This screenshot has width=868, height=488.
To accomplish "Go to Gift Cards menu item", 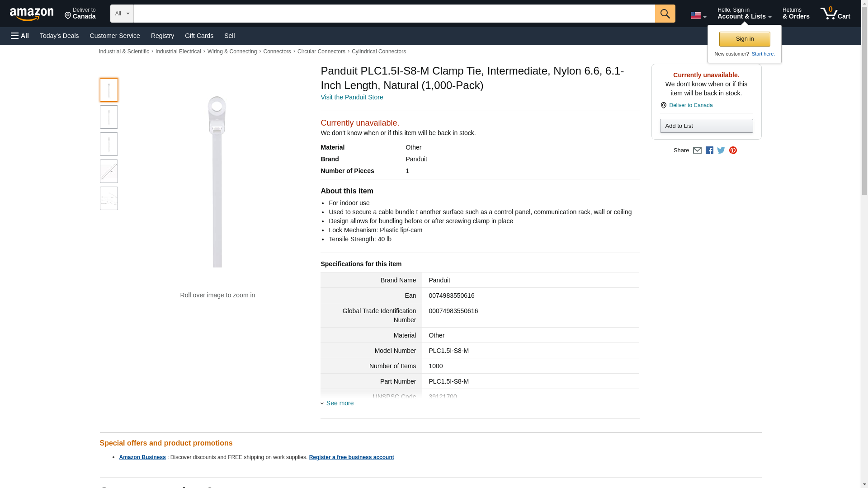I will point(199,36).
